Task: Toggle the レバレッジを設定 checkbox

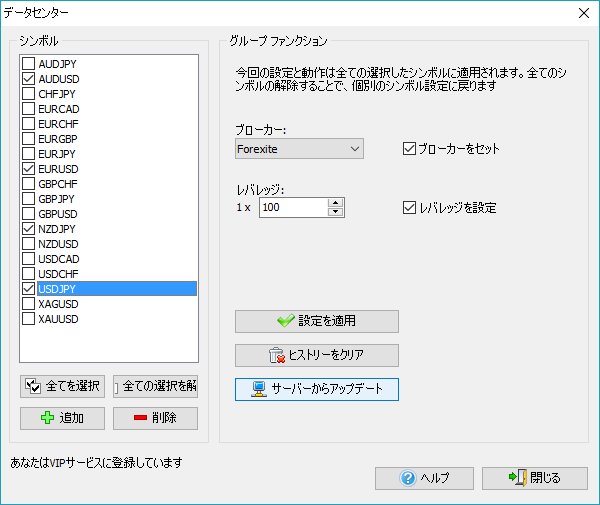Action: pos(408,208)
